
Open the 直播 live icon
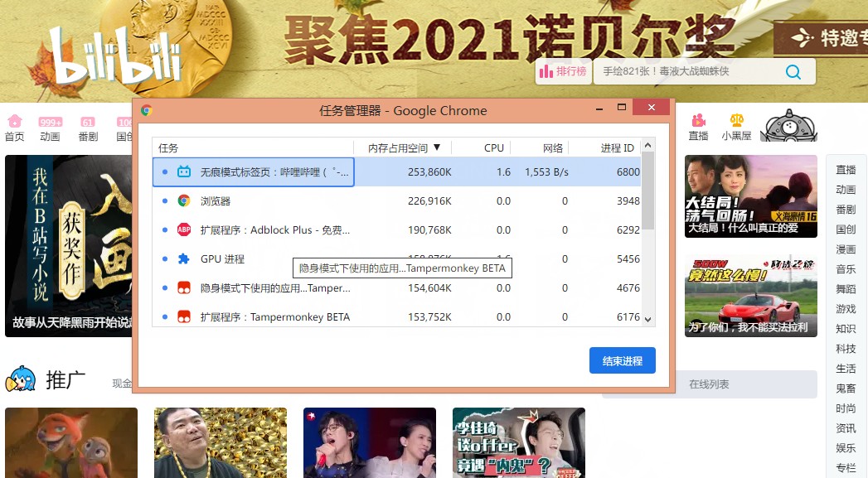click(x=698, y=128)
